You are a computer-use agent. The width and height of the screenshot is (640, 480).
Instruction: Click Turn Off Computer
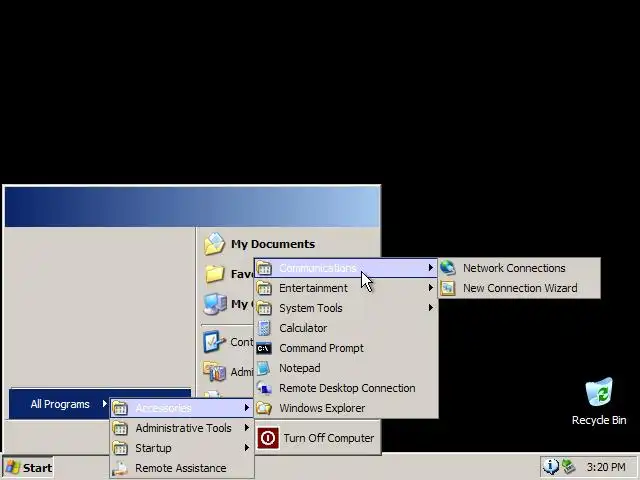(316, 438)
